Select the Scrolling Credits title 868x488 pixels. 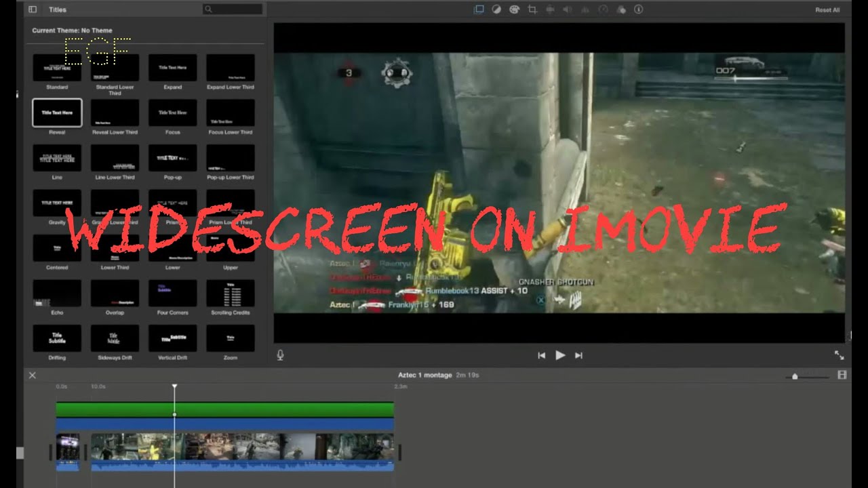pyautogui.click(x=231, y=293)
